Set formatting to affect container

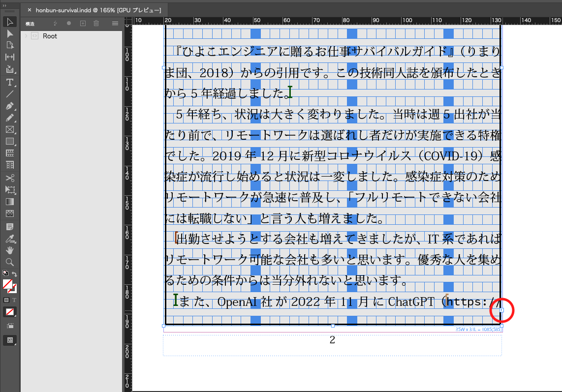(x=6, y=300)
